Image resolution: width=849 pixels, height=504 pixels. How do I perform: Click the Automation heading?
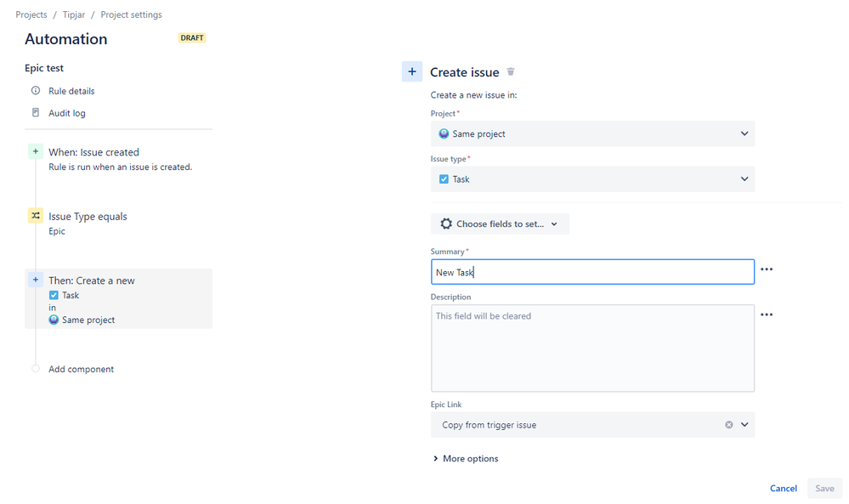click(x=66, y=39)
